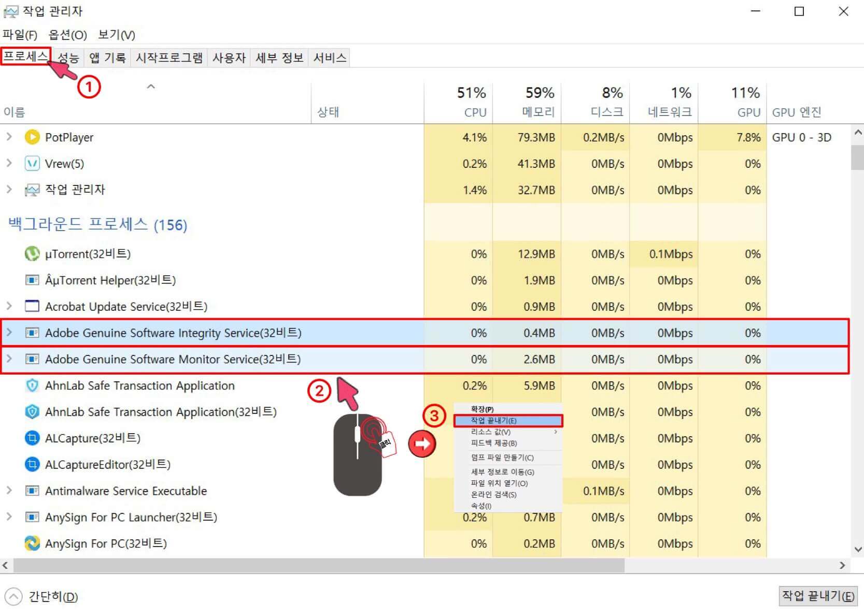Image resolution: width=864 pixels, height=616 pixels.
Task: Switch to the 세부 정보 tab
Action: click(x=279, y=58)
